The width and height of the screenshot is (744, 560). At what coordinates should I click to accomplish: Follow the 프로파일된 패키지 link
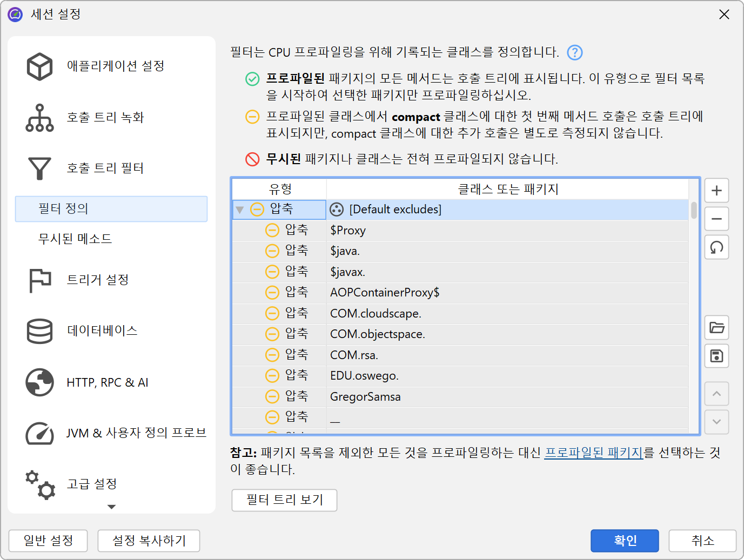[593, 453]
